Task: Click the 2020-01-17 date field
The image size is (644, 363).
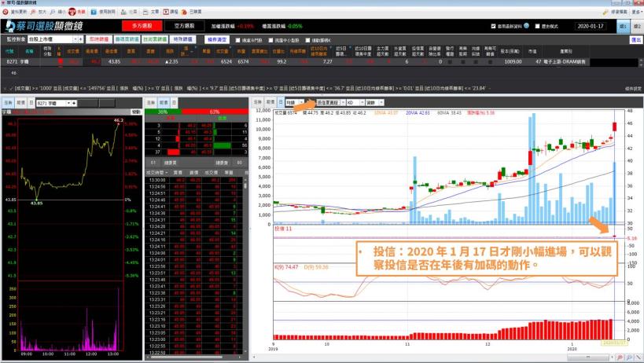Action: [x=591, y=26]
